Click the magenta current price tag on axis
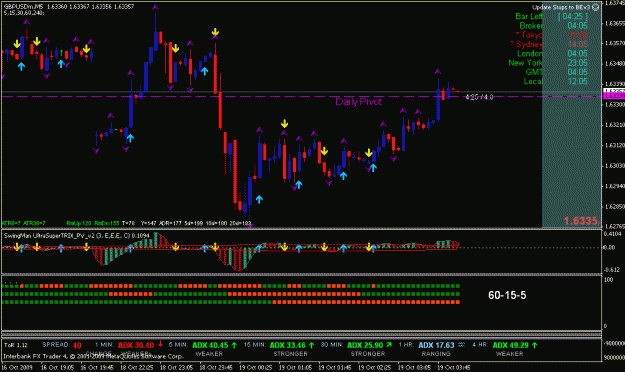The width and height of the screenshot is (625, 372). point(614,96)
